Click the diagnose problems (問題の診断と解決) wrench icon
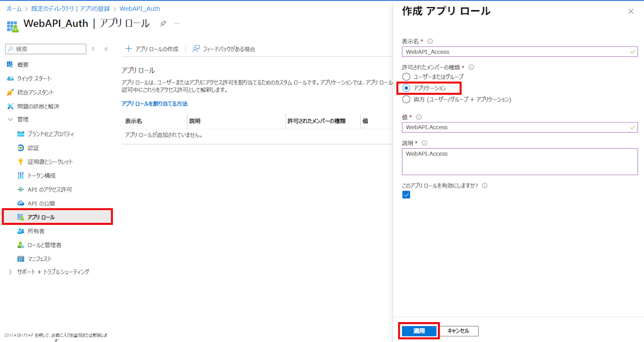Viewport: 644px width, 342px height. click(x=10, y=106)
